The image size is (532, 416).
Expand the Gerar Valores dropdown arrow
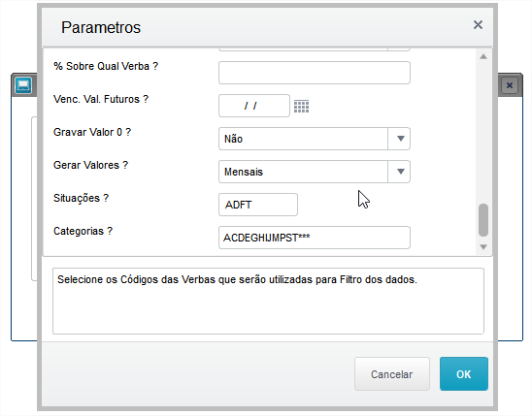click(400, 172)
